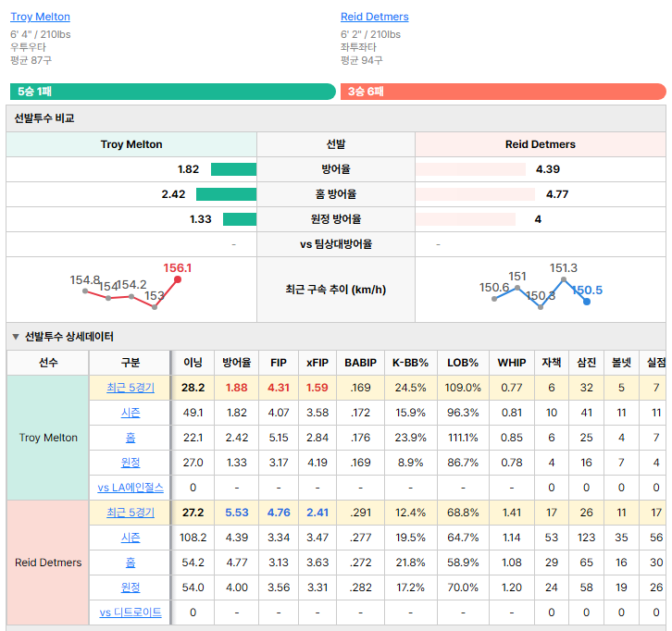Select the red 156.1 velocity chart point
Viewport: 672px width, 631px height.
[178, 279]
